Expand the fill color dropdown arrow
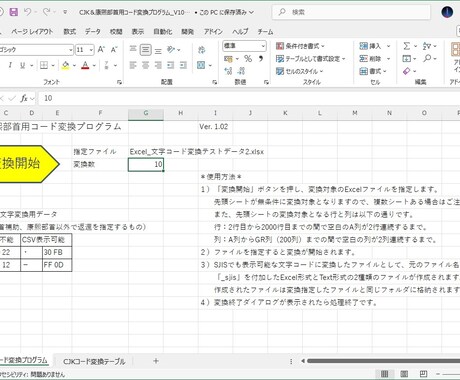460x380 pixels. [x=74, y=65]
